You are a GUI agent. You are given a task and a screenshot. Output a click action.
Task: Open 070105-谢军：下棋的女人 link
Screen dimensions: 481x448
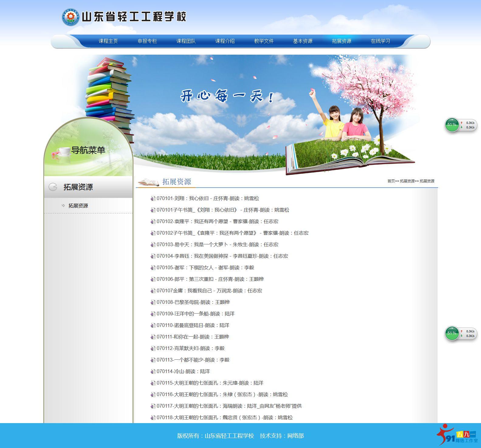(205, 268)
